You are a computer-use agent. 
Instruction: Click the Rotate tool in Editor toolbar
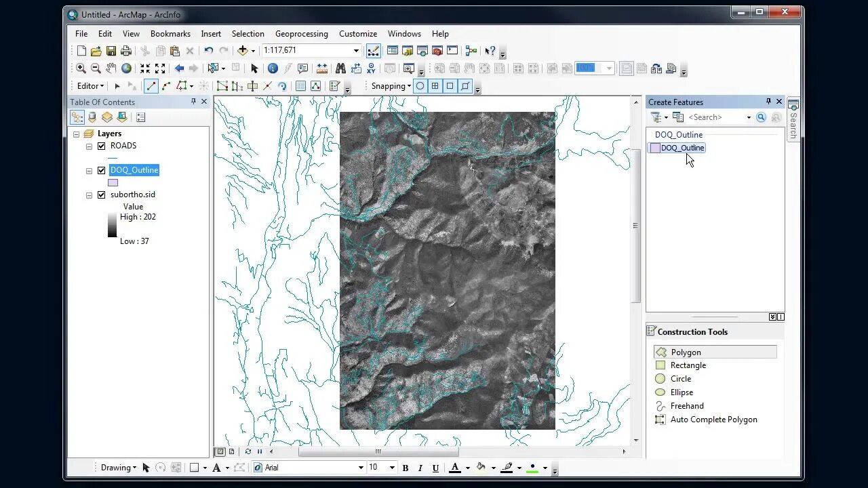[x=282, y=86]
